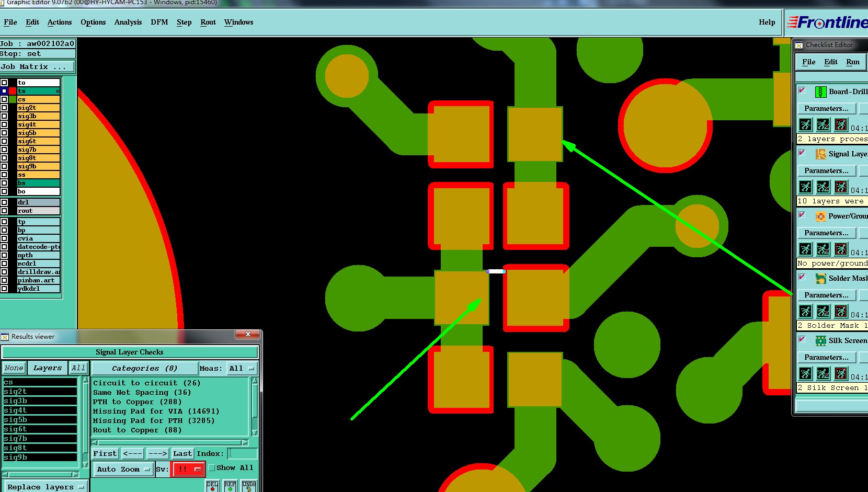Screen dimensions: 868x492
Task: Click first run icon under Board-Drill
Action: click(805, 124)
